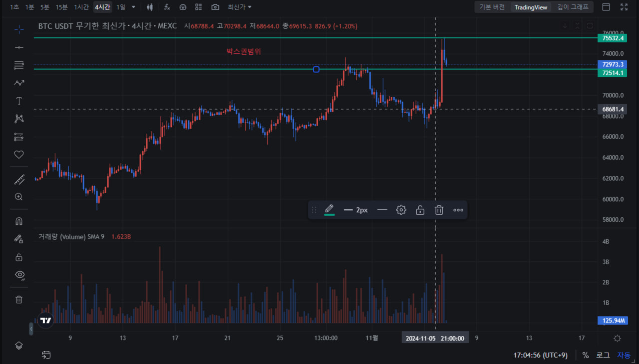Collapse the pane using the double-chevron icon
639x364 pixels.
(x=577, y=25)
